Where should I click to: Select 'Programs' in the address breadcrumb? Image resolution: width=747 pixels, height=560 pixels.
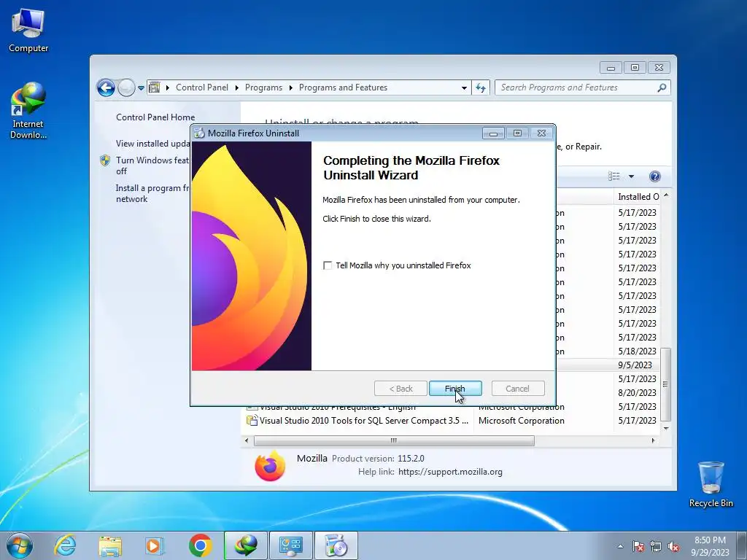point(263,87)
